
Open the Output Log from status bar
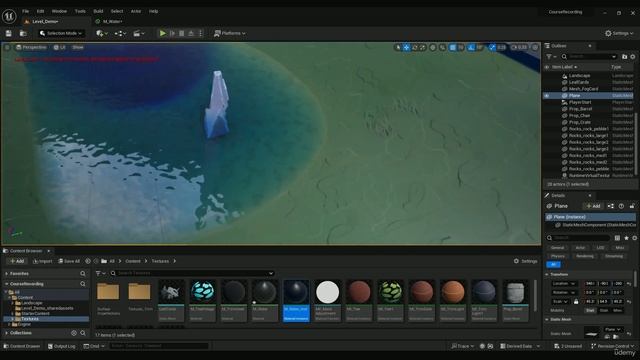click(62, 346)
